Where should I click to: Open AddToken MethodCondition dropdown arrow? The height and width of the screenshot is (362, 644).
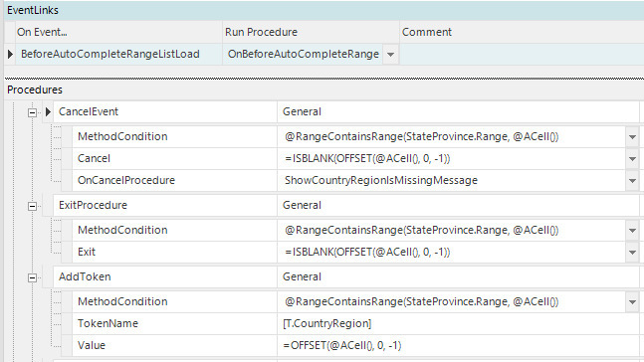click(632, 302)
